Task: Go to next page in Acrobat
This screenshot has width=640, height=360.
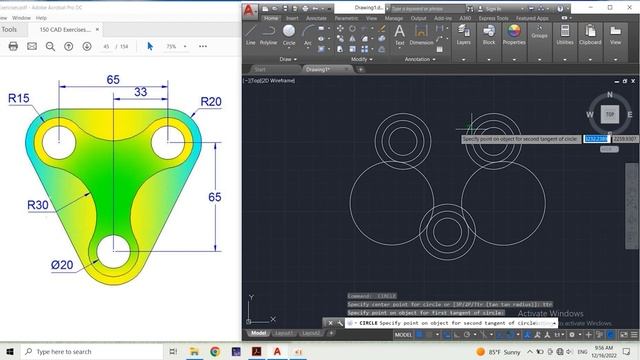Action: (x=87, y=46)
